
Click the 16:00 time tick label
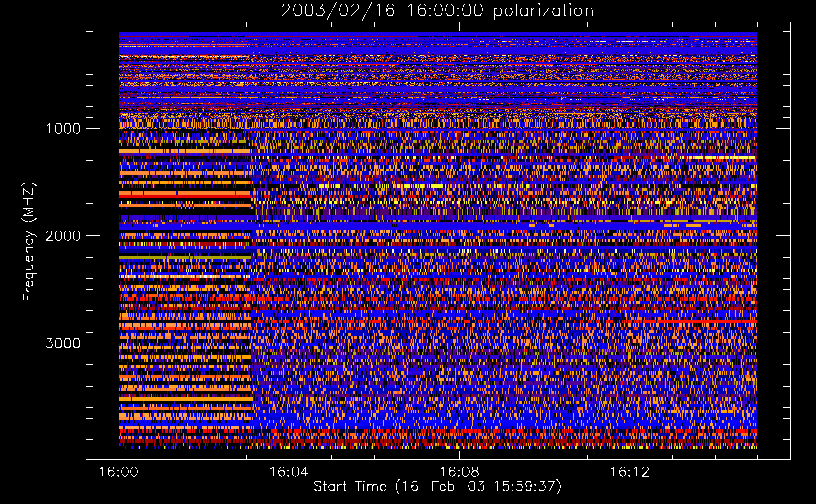119,472
